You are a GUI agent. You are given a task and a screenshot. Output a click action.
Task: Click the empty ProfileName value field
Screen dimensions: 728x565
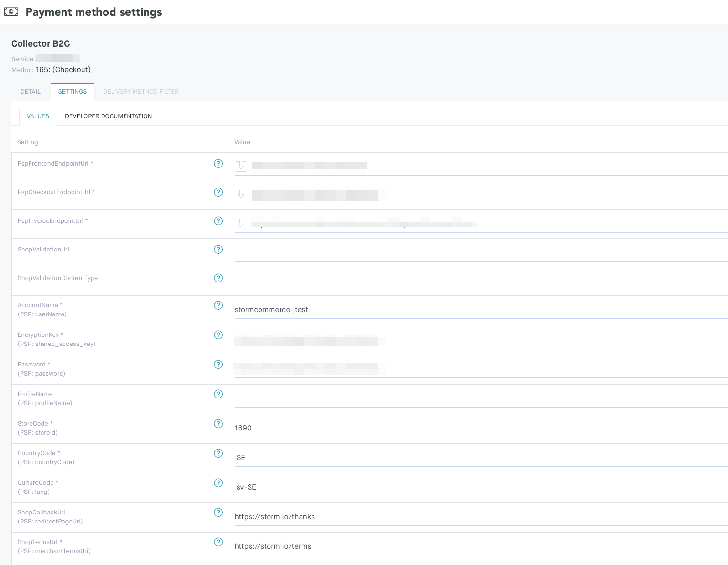click(481, 398)
